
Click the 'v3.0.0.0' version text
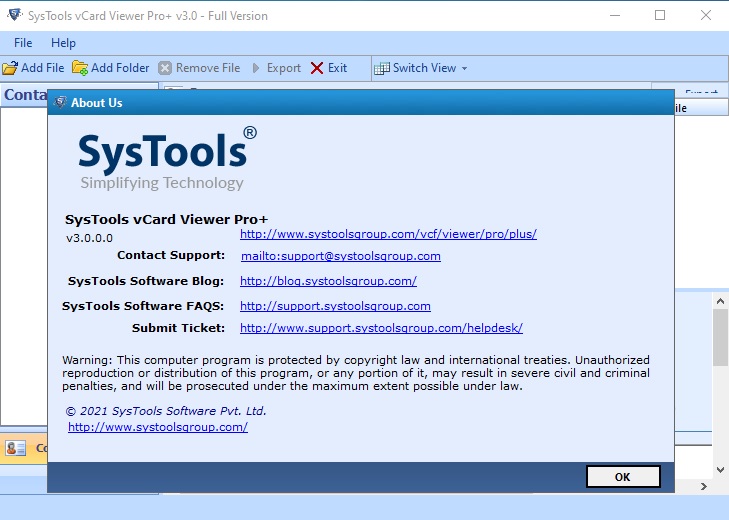coord(89,238)
